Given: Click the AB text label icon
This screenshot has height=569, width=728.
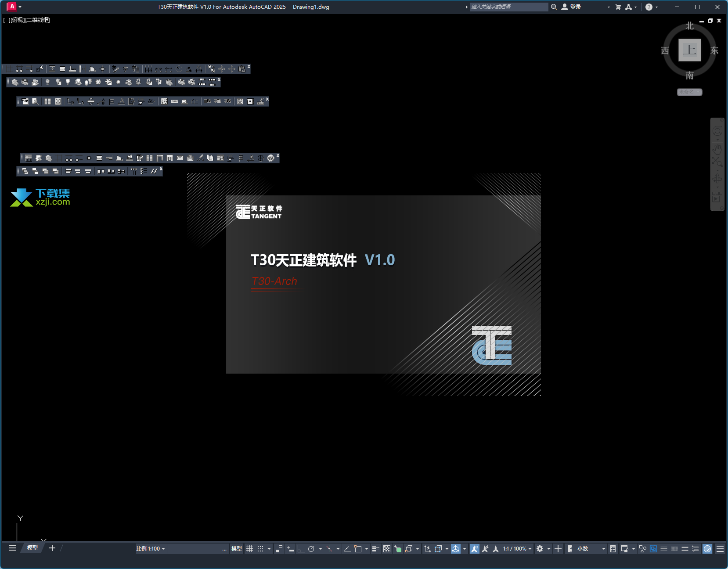Looking at the screenshot, I should [151, 101].
